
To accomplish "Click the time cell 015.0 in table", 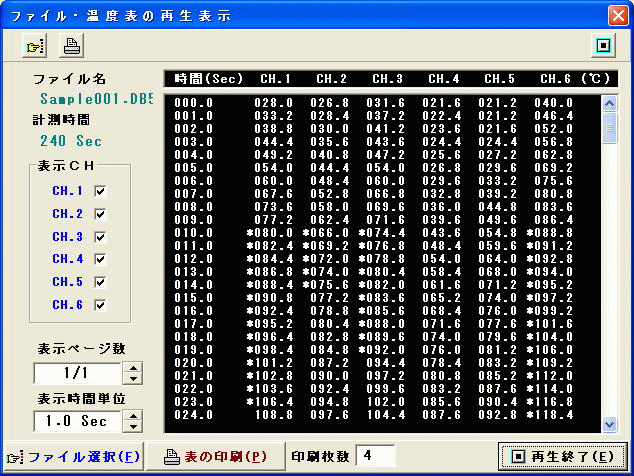I will 194,298.
